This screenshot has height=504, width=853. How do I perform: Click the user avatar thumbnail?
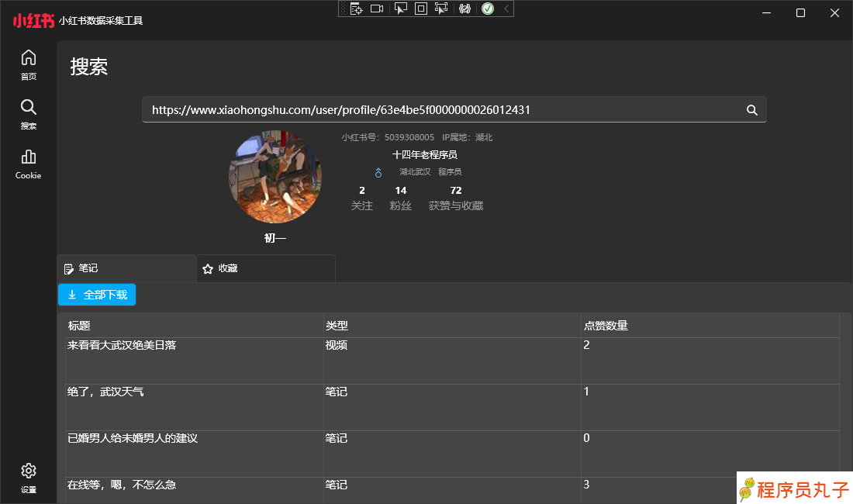(x=275, y=177)
